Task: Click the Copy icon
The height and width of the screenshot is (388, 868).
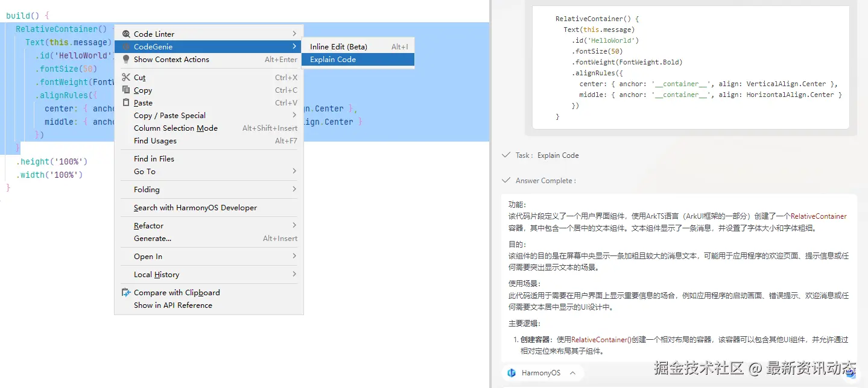Action: [126, 90]
